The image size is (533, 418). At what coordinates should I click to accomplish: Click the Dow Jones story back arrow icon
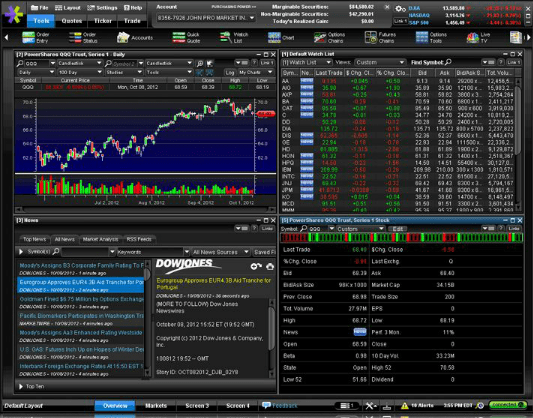pos(256,266)
